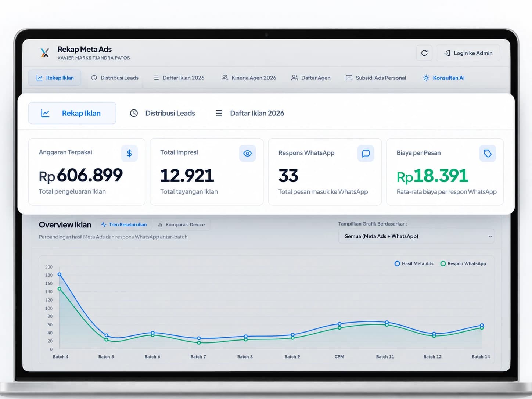The height and width of the screenshot is (399, 532).
Task: Click the CPM label on the chart axis
Action: click(x=339, y=357)
